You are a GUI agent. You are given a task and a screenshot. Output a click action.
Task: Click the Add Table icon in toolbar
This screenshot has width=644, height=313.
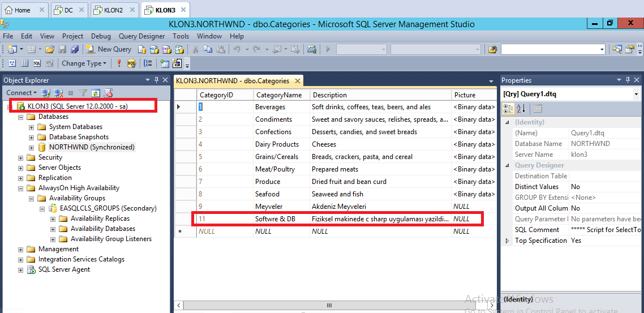(x=165, y=63)
